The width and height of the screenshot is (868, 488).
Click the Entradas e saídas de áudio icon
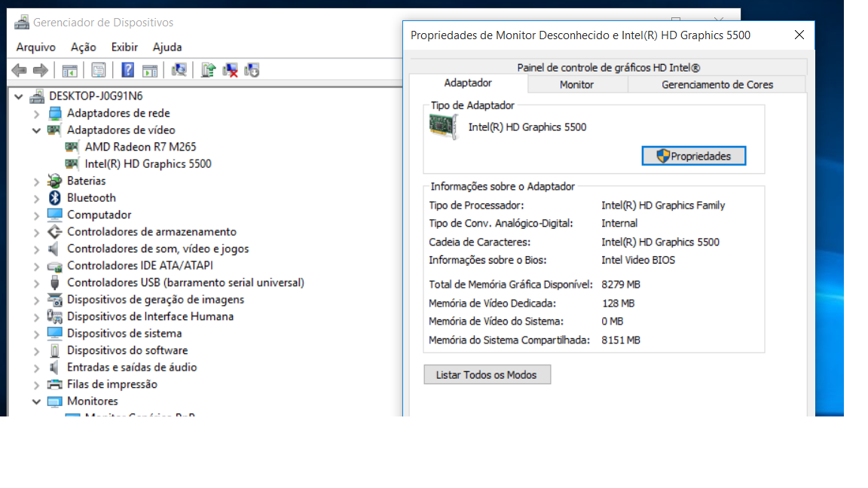54,368
